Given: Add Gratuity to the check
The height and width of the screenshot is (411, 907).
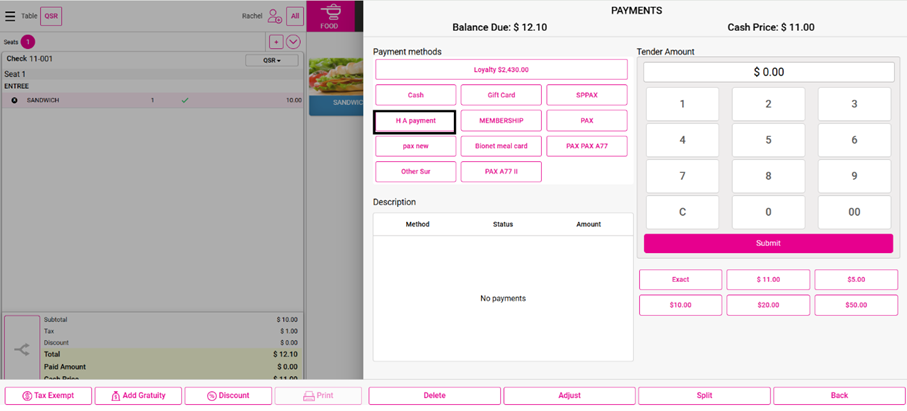Looking at the screenshot, I should 138,396.
